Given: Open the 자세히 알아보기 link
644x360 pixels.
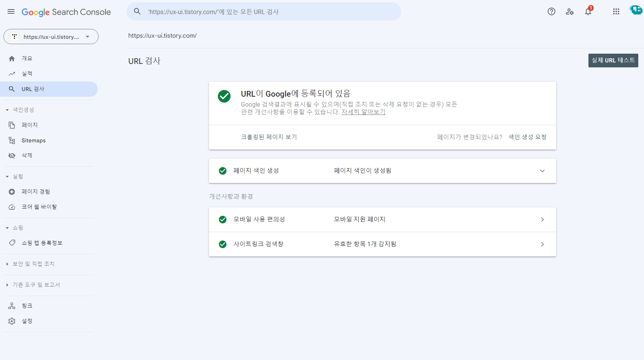Looking at the screenshot, I should point(363,112).
